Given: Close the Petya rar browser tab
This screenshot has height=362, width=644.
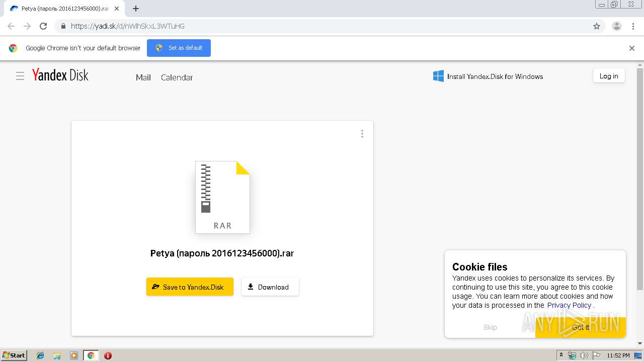Looking at the screenshot, I should click(117, 9).
